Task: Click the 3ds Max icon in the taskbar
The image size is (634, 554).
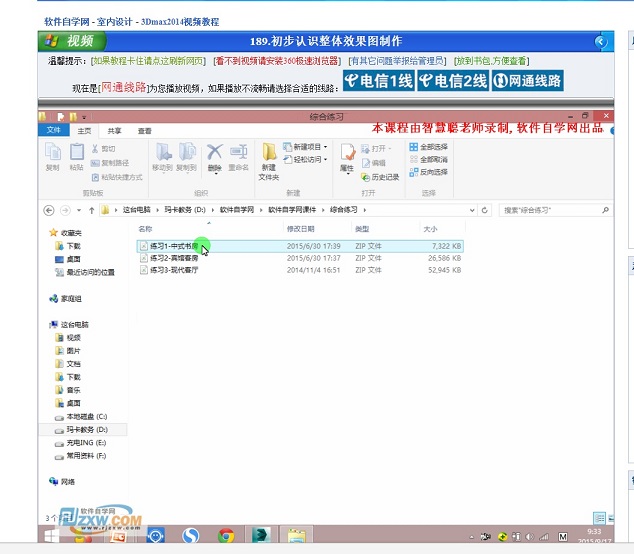Action: click(x=261, y=535)
